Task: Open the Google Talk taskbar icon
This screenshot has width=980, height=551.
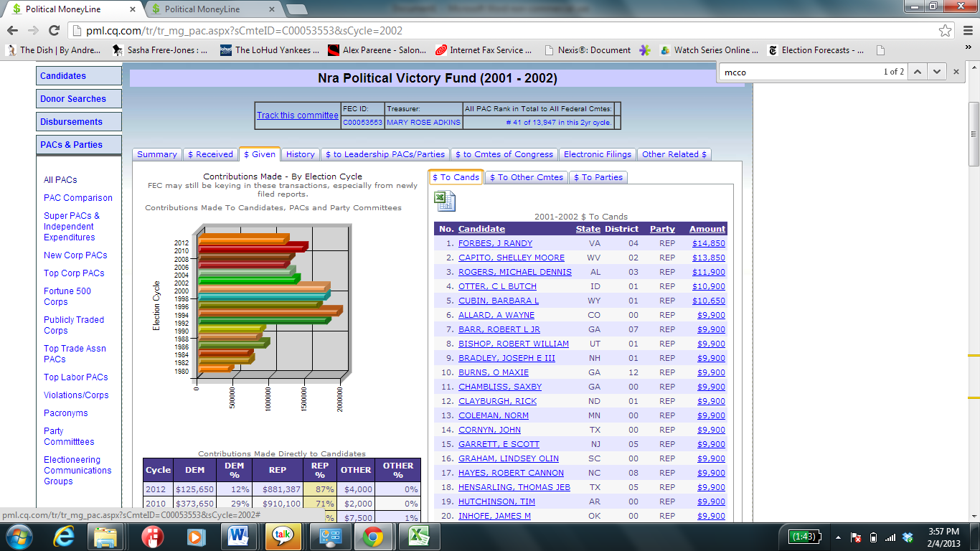Action: coord(283,537)
